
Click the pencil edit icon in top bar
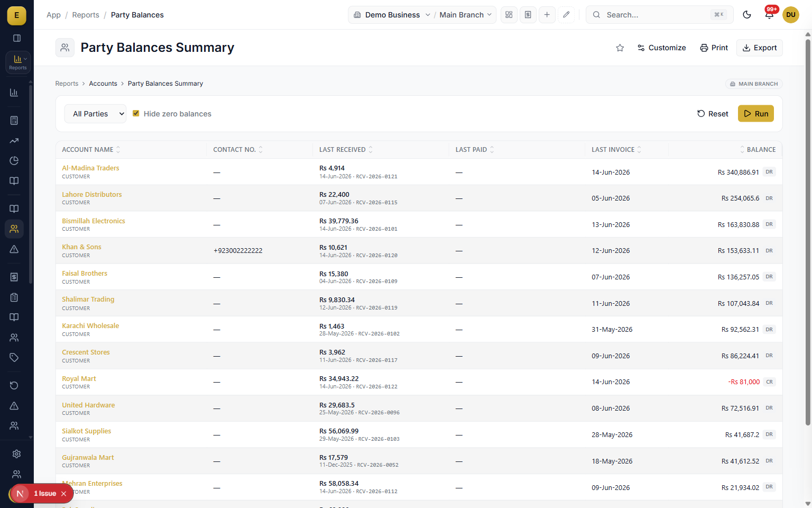coord(566,15)
